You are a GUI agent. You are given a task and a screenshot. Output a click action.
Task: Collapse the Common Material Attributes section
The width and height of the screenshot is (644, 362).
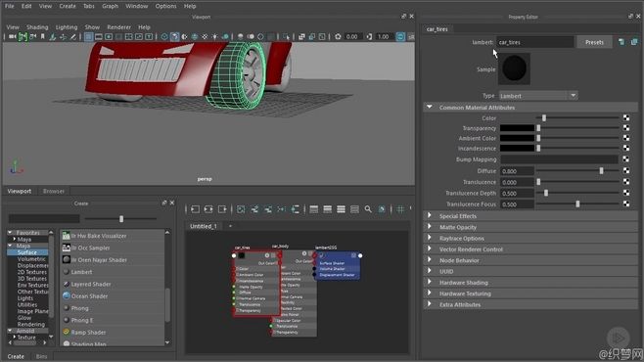[430, 107]
